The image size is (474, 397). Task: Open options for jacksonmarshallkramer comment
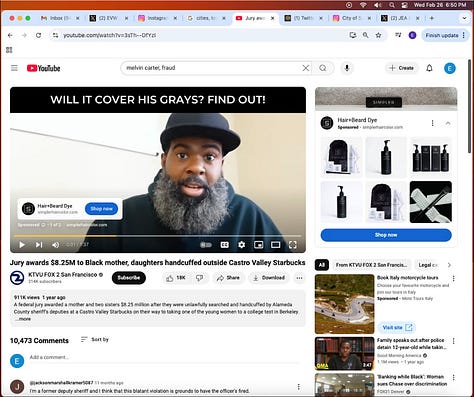(299, 387)
